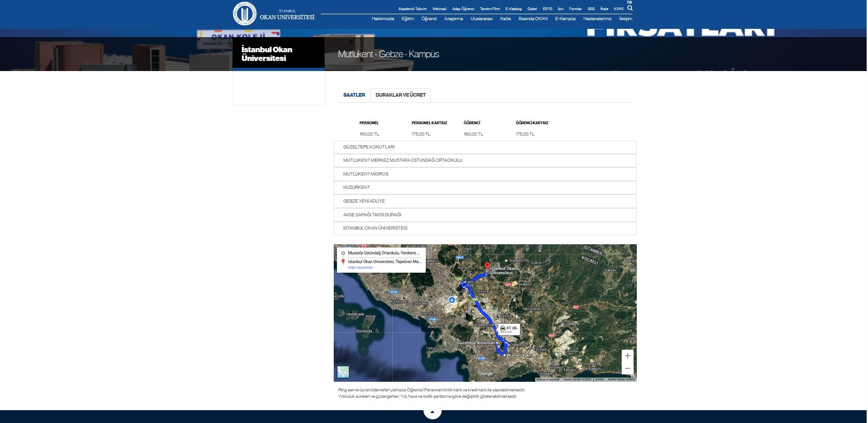
Task: Open the İhale link
Action: [604, 9]
